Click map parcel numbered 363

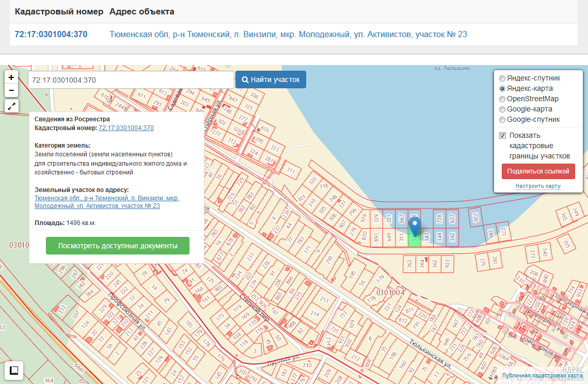[x=409, y=264]
